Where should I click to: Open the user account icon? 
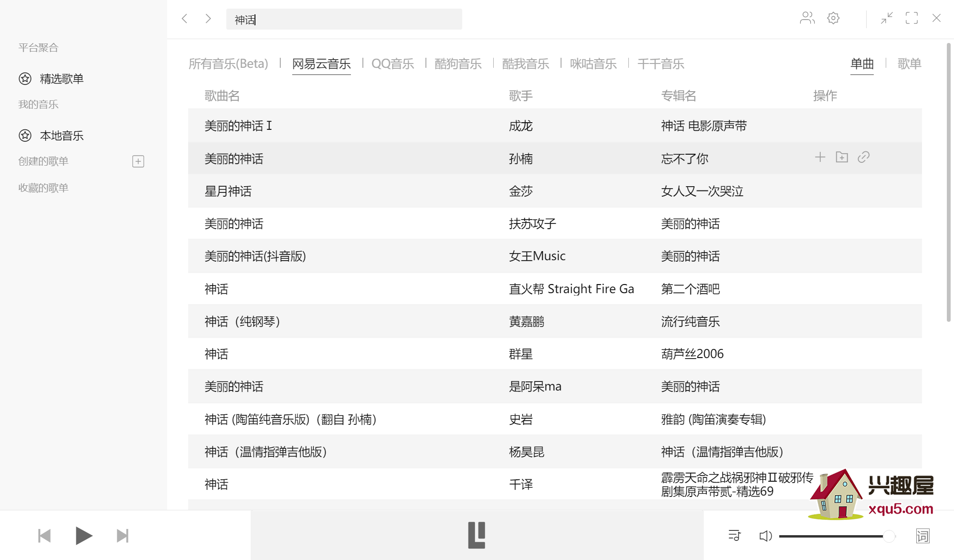pos(807,18)
